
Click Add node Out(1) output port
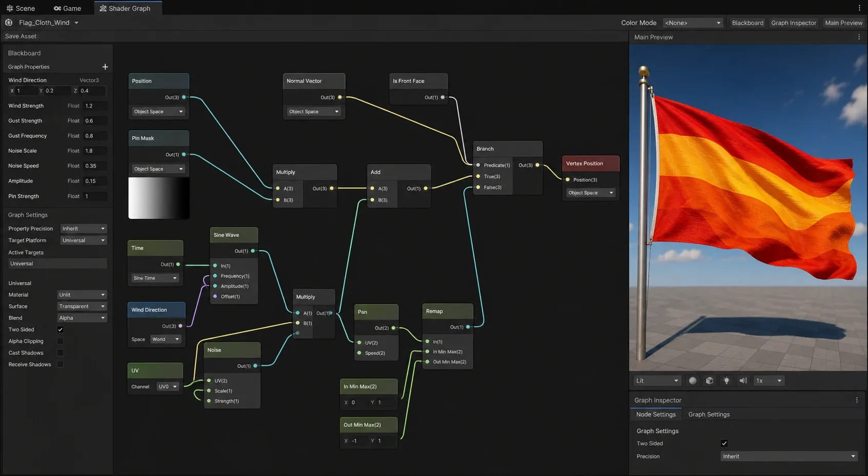point(426,189)
